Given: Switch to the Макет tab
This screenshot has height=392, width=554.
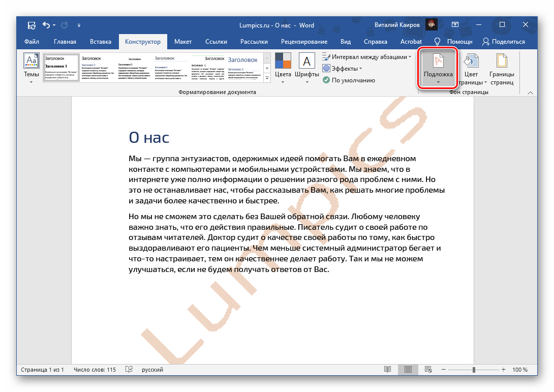Looking at the screenshot, I should click(182, 42).
